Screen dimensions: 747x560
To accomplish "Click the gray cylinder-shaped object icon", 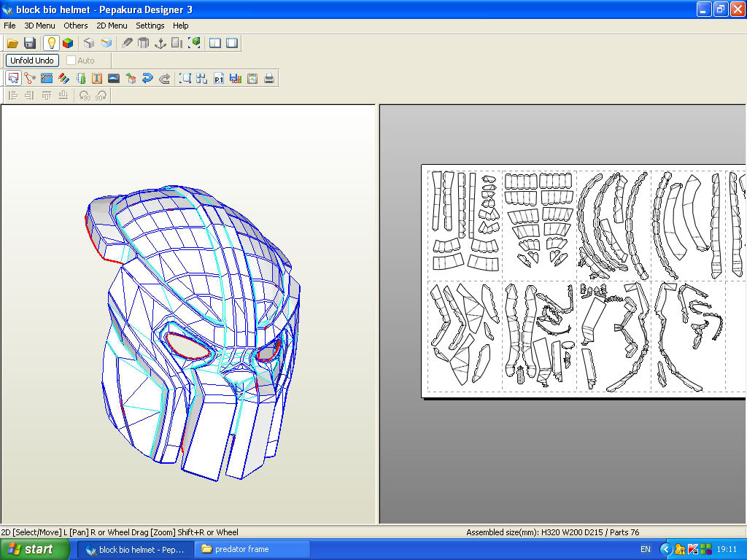I will pos(144,43).
